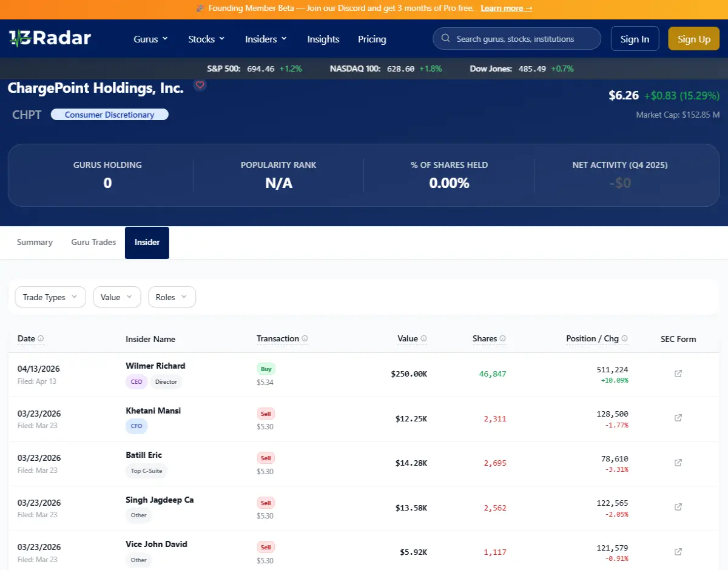Open SEC form for Vice John David trade
Screen dimensions: 728x570
pos(678,552)
